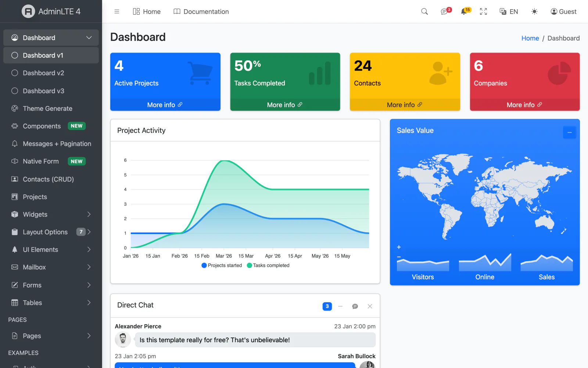Expand the Pages sidebar menu
This screenshot has width=588, height=368.
(x=51, y=336)
